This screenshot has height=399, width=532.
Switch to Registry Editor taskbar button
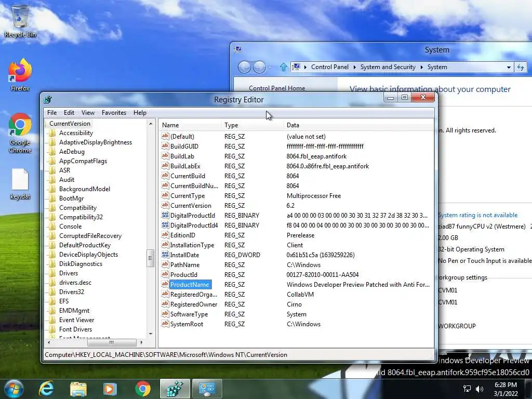click(175, 389)
